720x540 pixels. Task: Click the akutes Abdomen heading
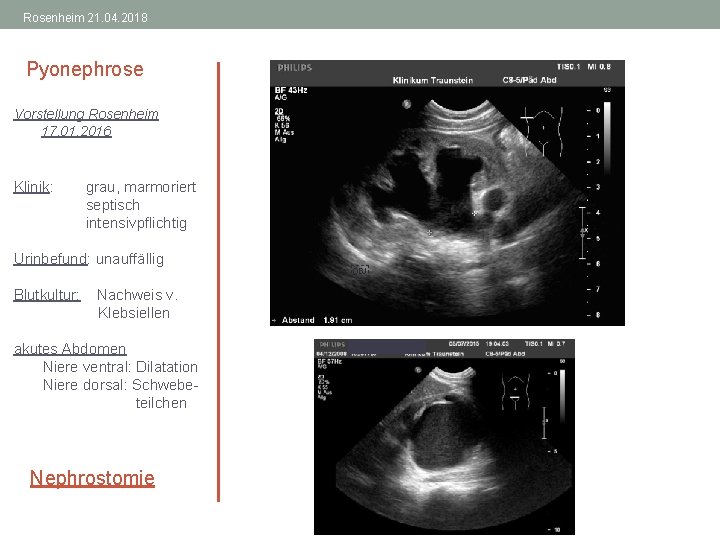pyautogui.click(x=70, y=349)
